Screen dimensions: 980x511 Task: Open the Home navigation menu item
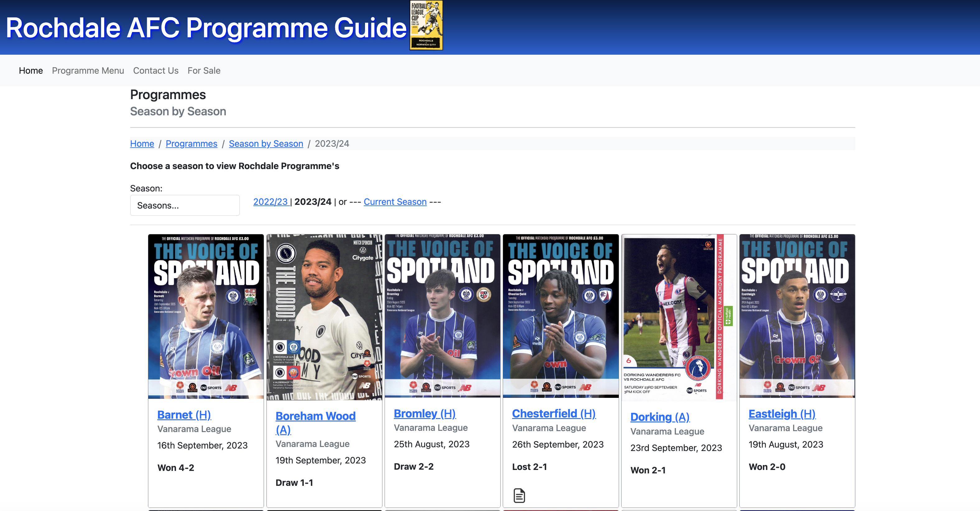point(31,71)
